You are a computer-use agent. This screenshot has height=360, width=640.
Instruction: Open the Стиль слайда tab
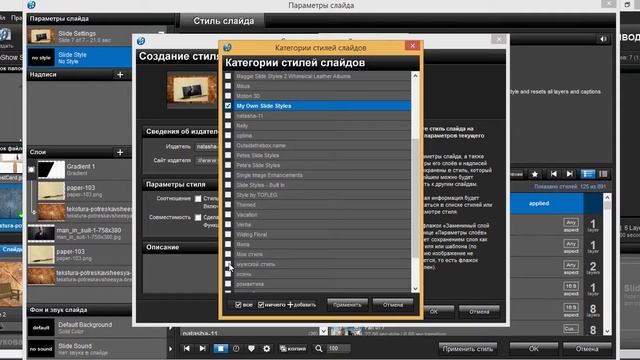point(224,21)
